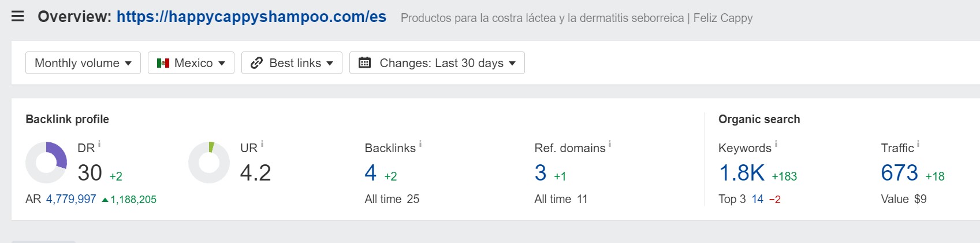Click the UR info icon
The image size is (980, 243).
[x=262, y=143]
